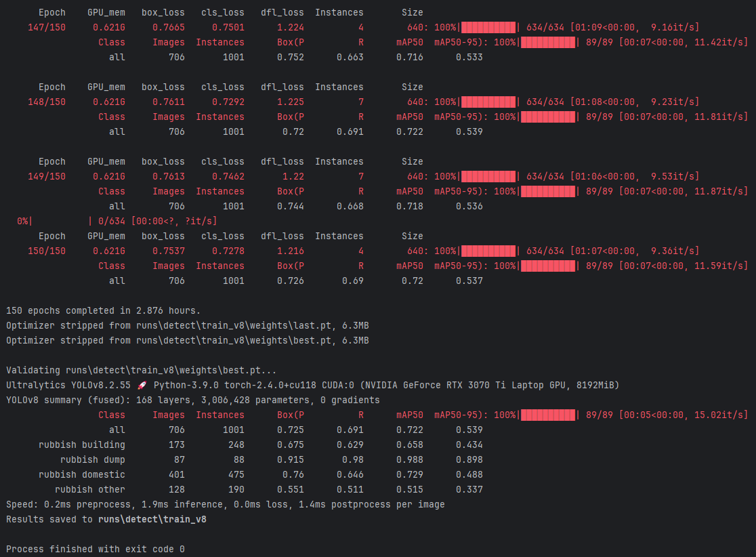Click the 11.42it/s validation speed text
756x557 pixels.
(x=718, y=43)
